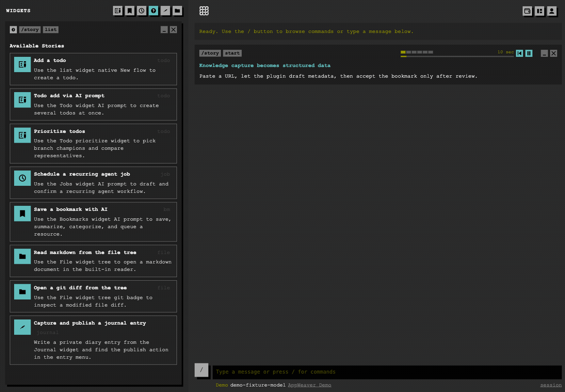Select 'Todo add via AI prompt' story title
The height and width of the screenshot is (392, 565).
coord(69,96)
